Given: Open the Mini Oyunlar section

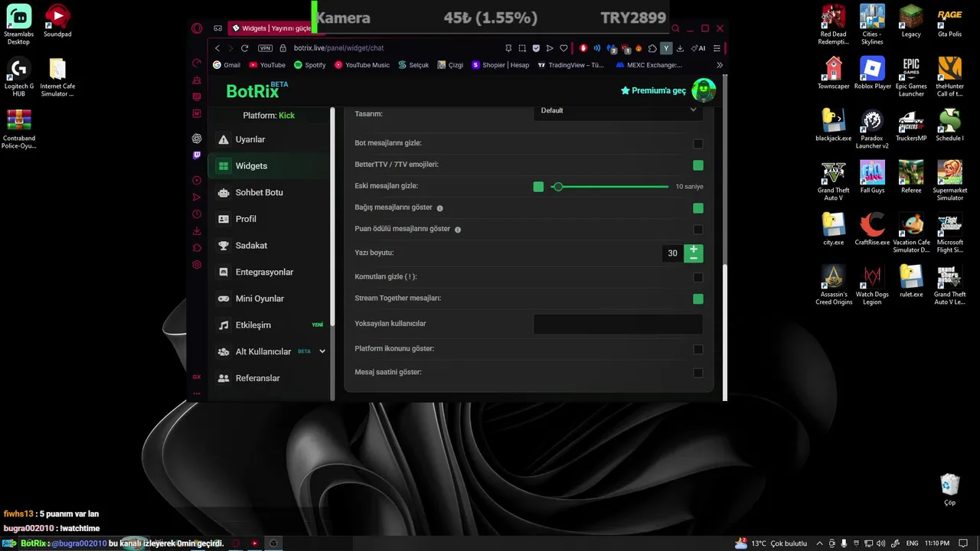Looking at the screenshot, I should (x=269, y=298).
